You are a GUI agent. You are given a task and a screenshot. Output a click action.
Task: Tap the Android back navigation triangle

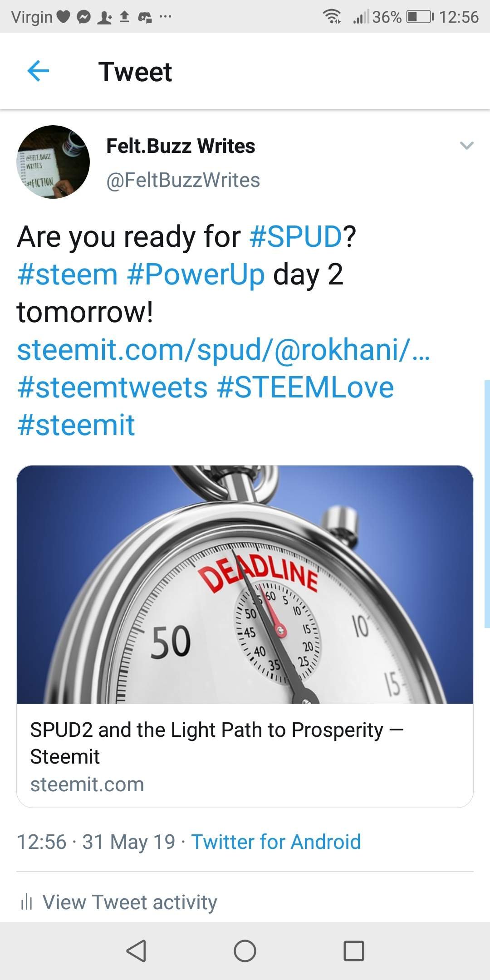136,951
